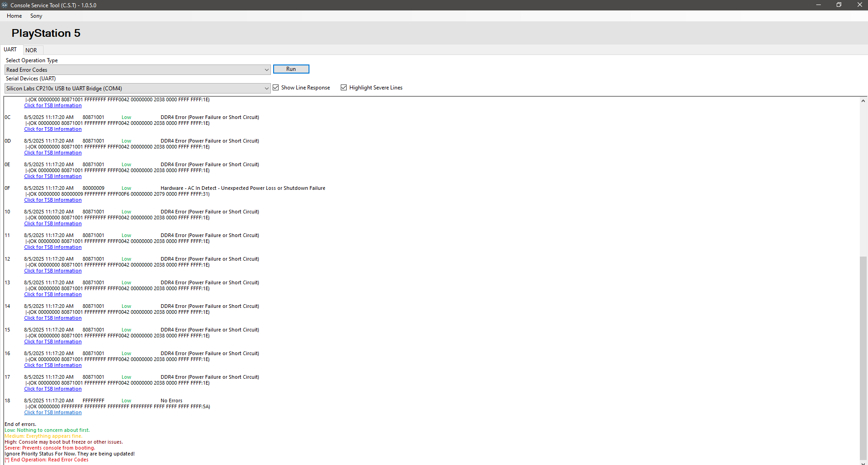Open the Home menu

[x=15, y=16]
